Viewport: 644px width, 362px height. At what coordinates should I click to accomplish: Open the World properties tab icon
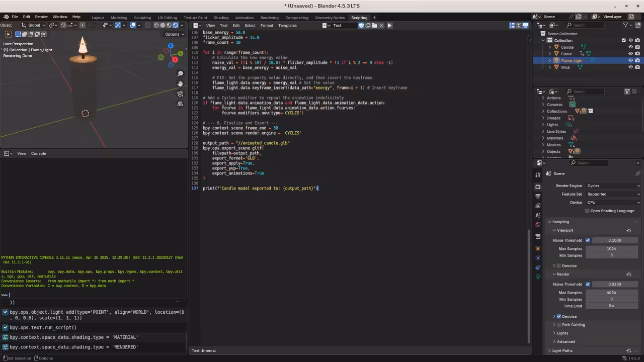coord(538,224)
